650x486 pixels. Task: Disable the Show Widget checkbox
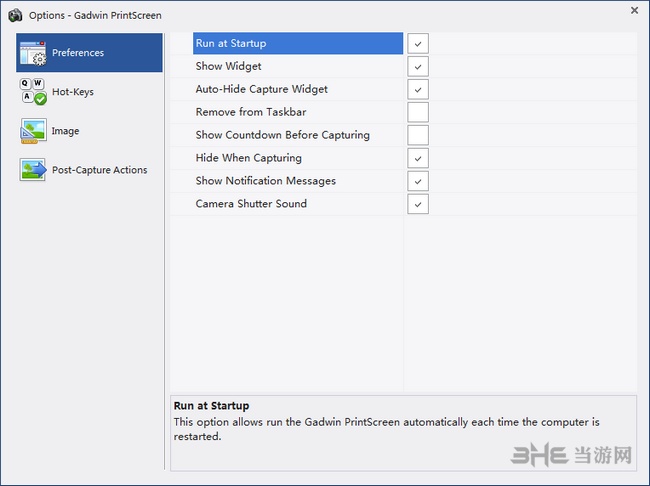pyautogui.click(x=417, y=66)
